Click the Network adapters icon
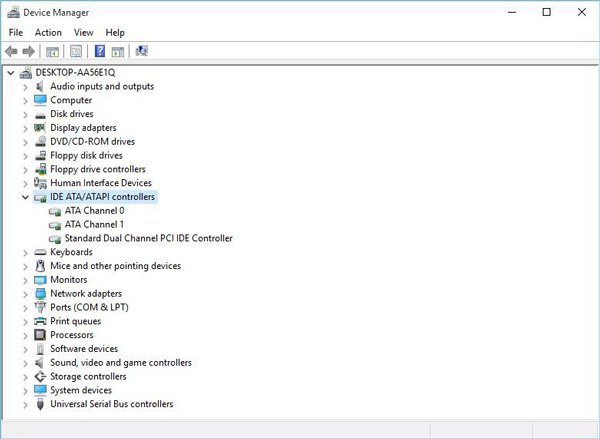 coord(40,294)
